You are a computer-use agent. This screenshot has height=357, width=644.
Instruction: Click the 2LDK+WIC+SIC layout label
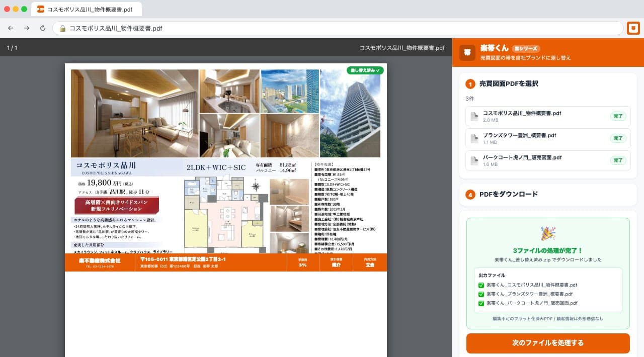[x=216, y=167]
